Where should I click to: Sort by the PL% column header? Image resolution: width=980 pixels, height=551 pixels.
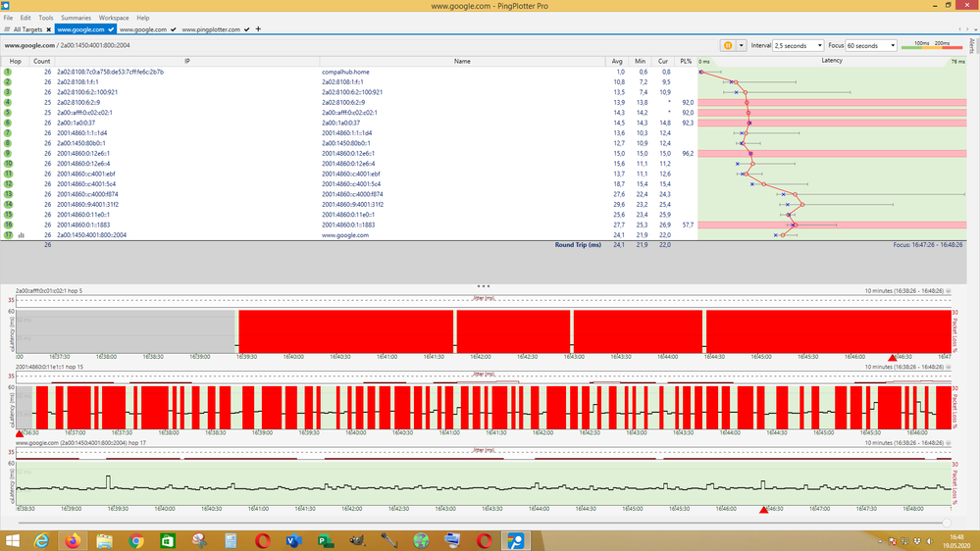point(686,61)
